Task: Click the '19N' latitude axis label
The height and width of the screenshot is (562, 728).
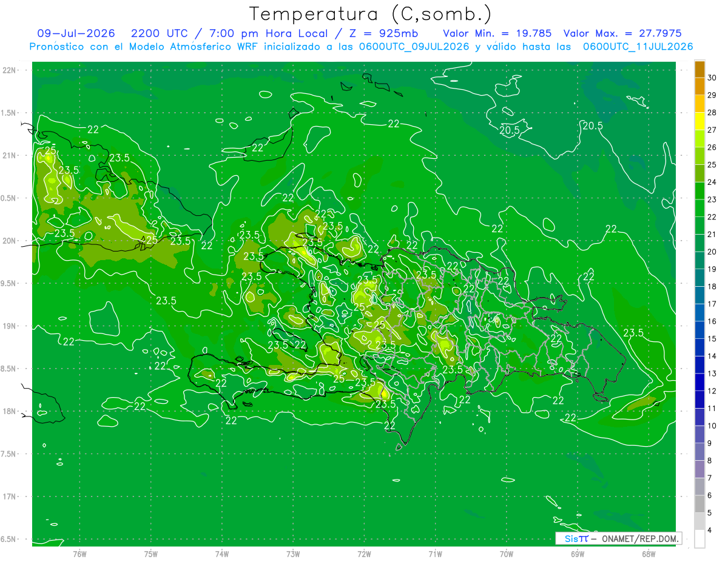Action: [x=9, y=326]
